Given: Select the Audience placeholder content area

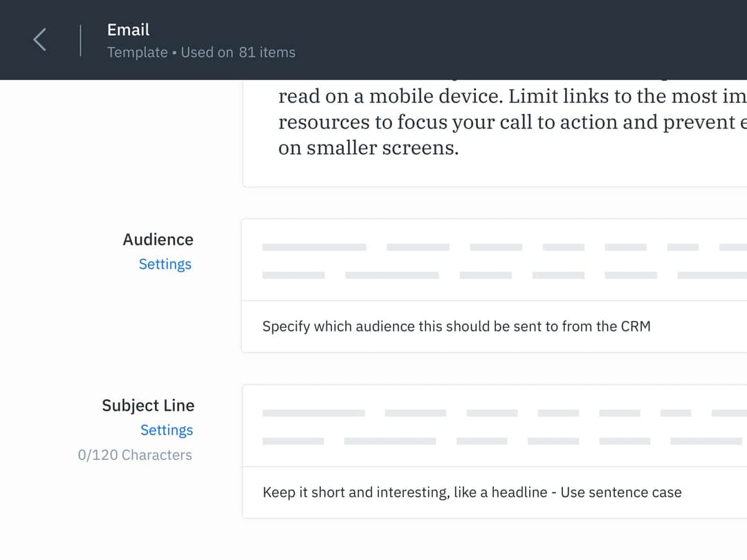Looking at the screenshot, I should click(484, 259).
